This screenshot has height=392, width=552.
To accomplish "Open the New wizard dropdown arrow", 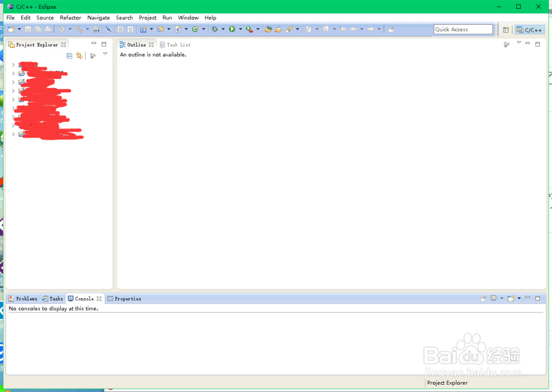I will pos(19,29).
